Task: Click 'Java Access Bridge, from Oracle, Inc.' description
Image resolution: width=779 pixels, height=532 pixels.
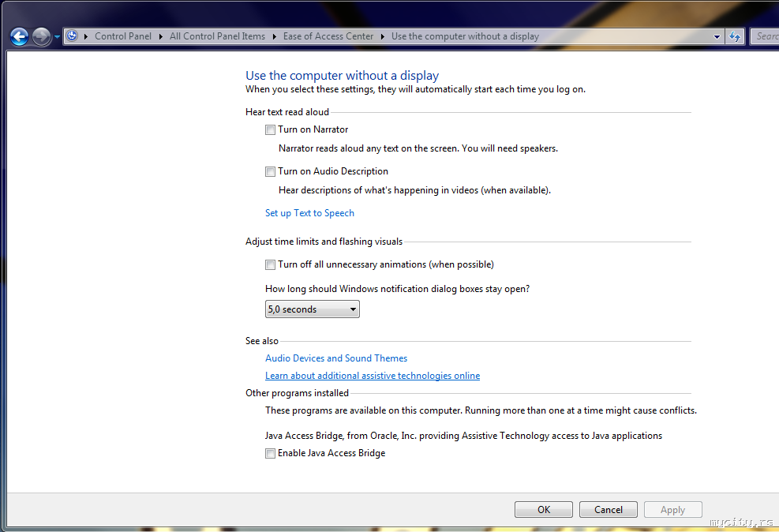Action: pos(463,436)
